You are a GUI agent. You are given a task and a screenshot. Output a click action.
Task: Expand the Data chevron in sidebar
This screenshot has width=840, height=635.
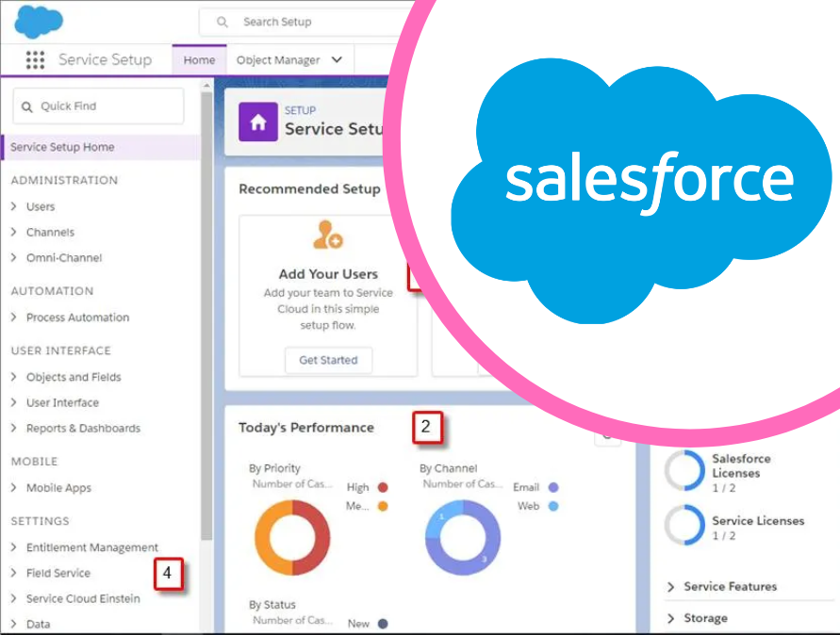(14, 623)
